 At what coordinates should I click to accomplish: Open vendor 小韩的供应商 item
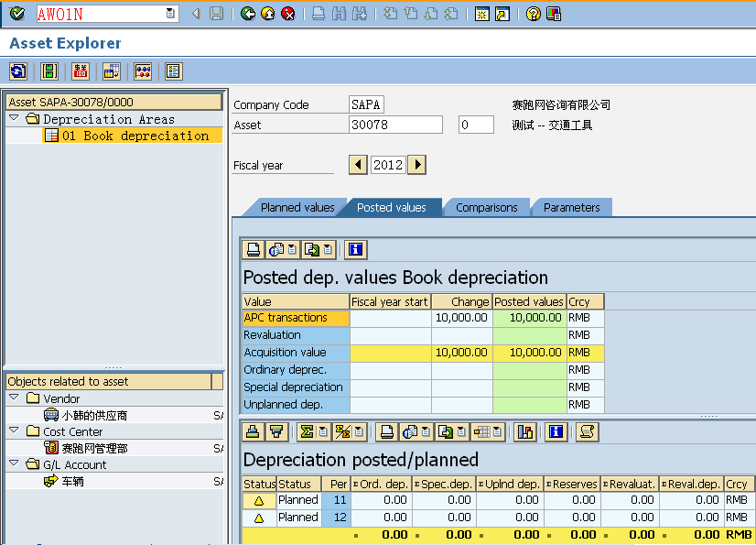coord(94,415)
